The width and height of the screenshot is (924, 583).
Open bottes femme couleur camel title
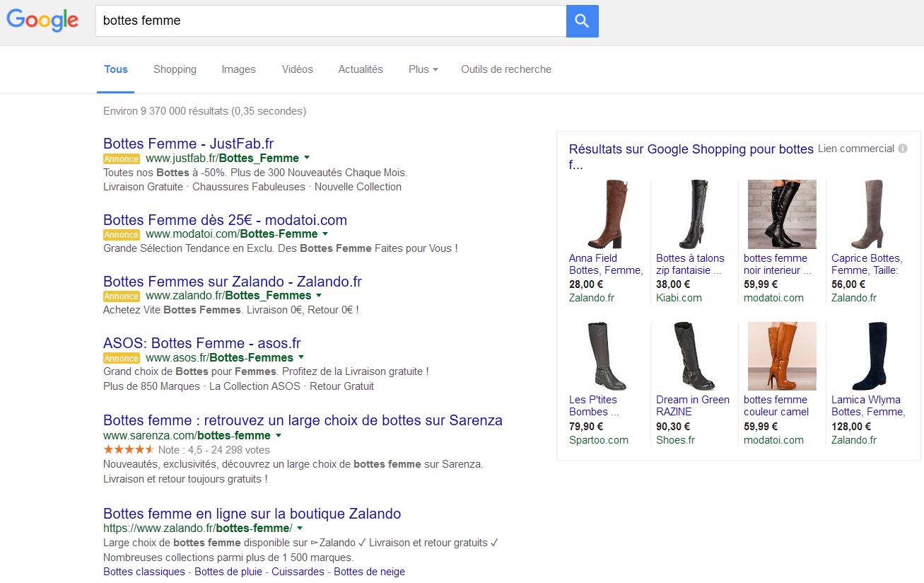tap(776, 405)
